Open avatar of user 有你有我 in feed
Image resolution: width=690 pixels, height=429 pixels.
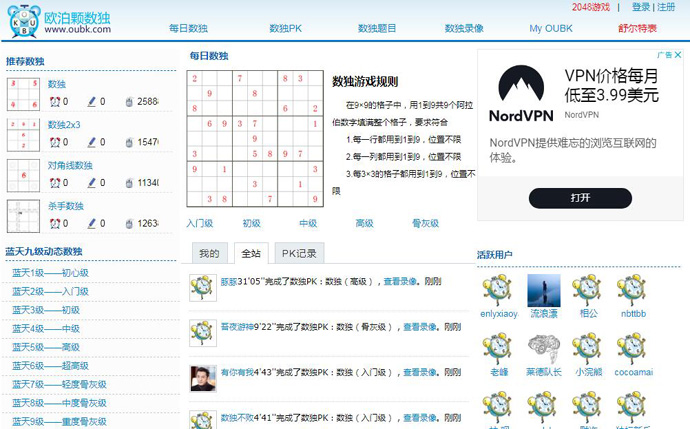coord(203,377)
